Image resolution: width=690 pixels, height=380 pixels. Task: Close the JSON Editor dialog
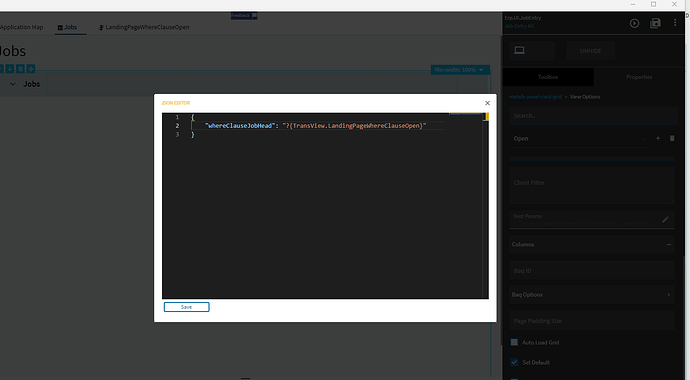[x=487, y=103]
